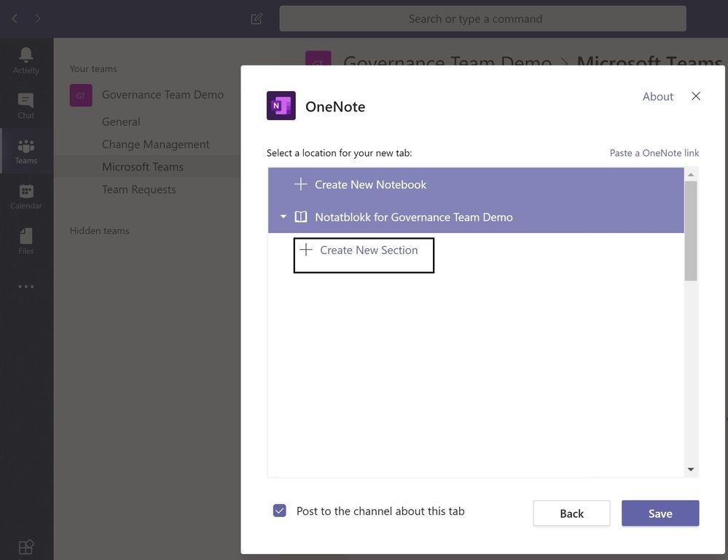Viewport: 728px width, 560px height.
Task: Open the more apps ellipsis
Action: click(26, 286)
